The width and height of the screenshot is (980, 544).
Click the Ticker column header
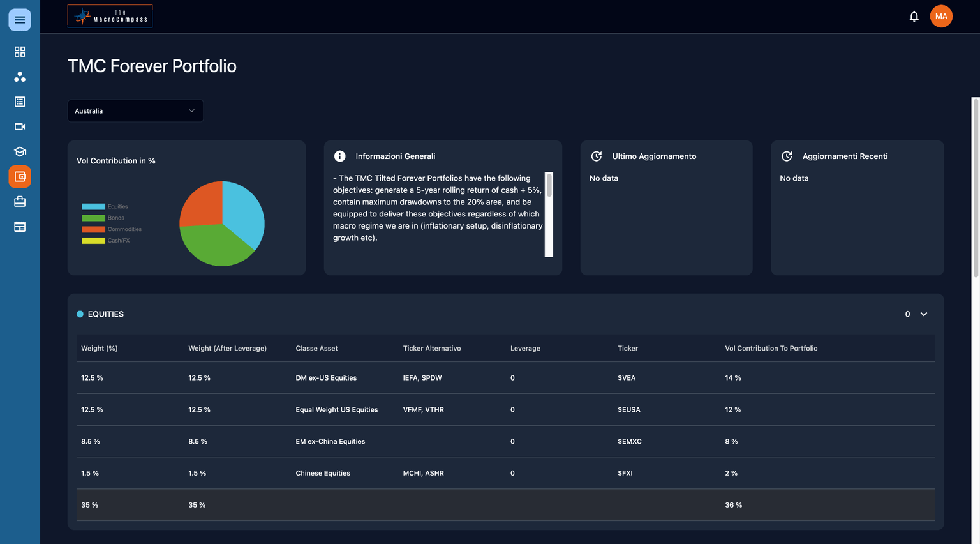tap(628, 349)
